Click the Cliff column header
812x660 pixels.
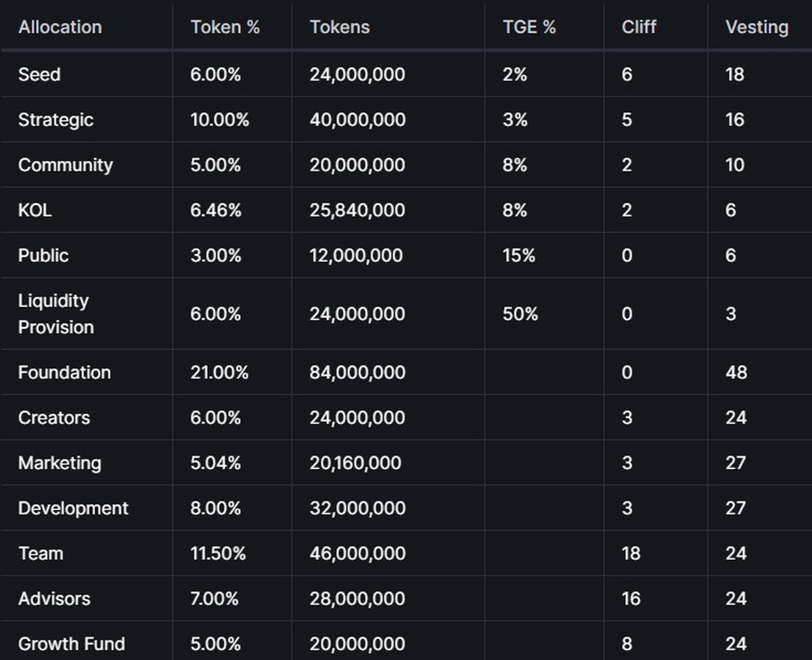pyautogui.click(x=639, y=27)
